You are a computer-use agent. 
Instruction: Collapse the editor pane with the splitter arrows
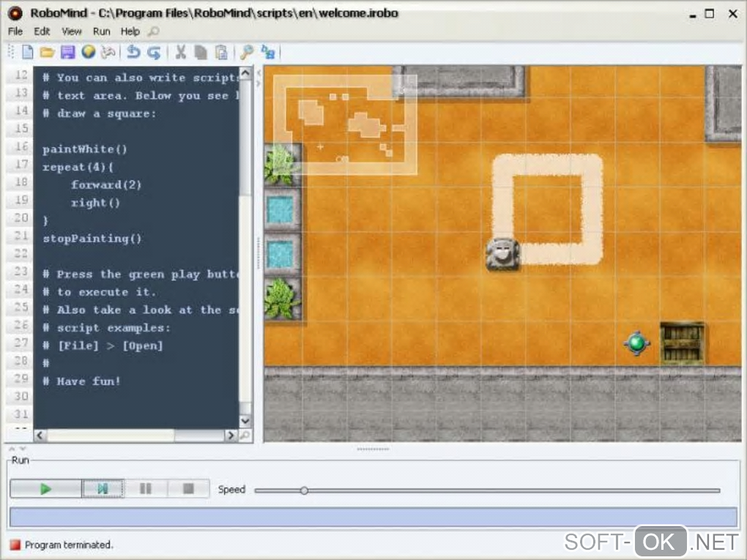[259, 78]
